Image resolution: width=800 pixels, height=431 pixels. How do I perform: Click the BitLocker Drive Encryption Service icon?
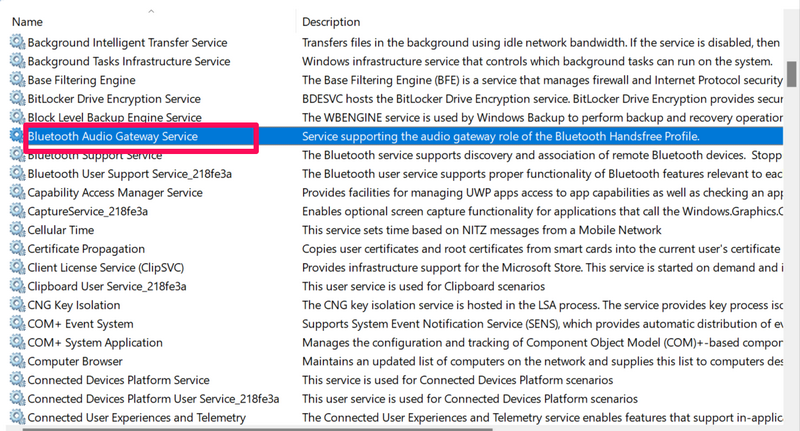[17, 99]
